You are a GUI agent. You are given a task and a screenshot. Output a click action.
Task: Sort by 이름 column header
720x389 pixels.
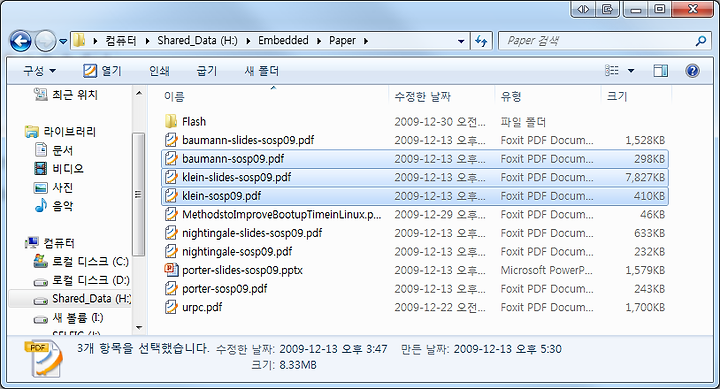pos(174,96)
